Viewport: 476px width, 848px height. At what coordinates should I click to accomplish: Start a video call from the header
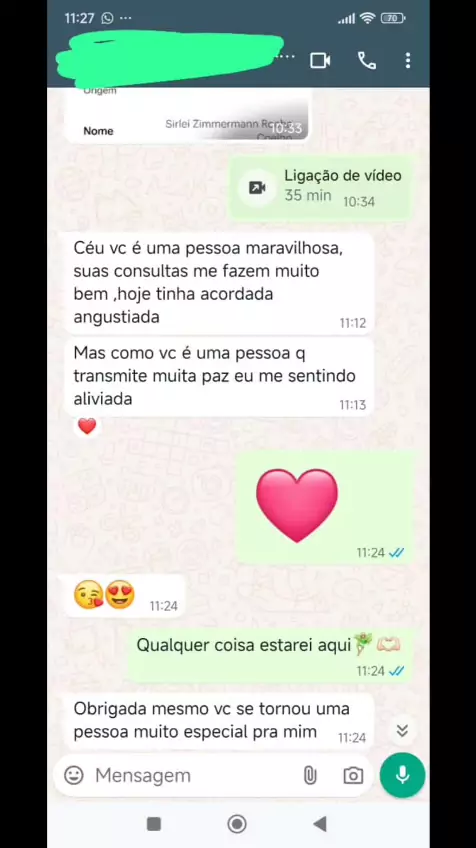click(x=320, y=60)
